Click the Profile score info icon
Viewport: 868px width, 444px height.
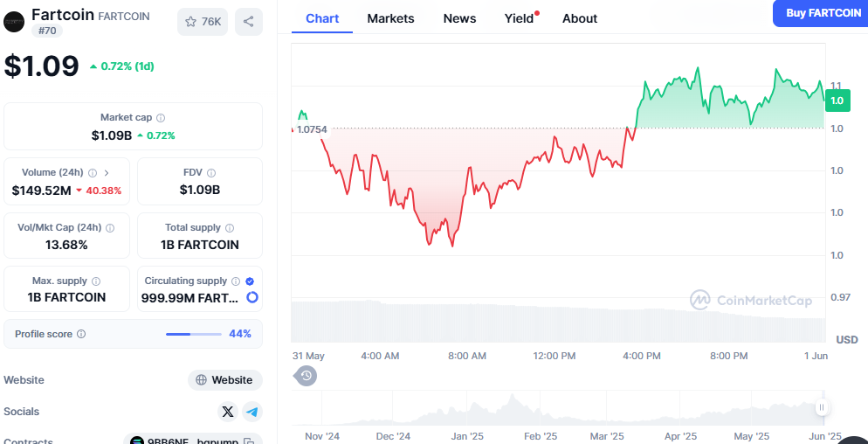[81, 334]
